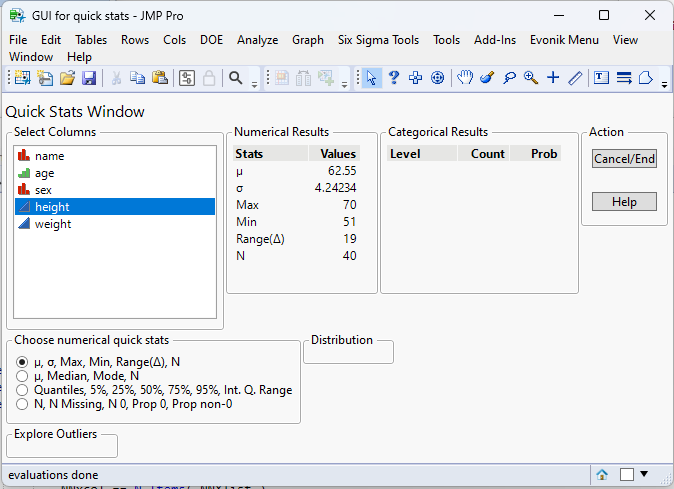674x489 pixels.
Task: Open the Six Sigma Tools menu
Action: click(x=378, y=40)
